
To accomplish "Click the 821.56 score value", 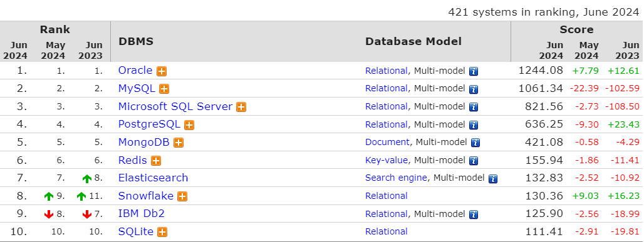I will [x=544, y=106].
